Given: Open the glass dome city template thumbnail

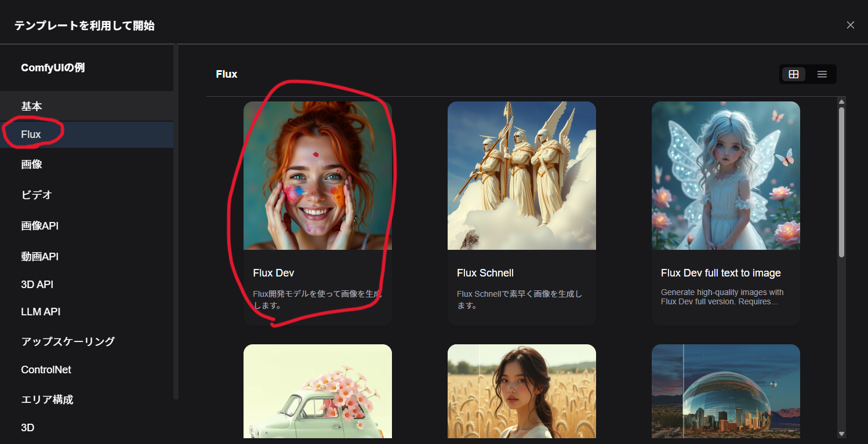Looking at the screenshot, I should click(x=726, y=391).
